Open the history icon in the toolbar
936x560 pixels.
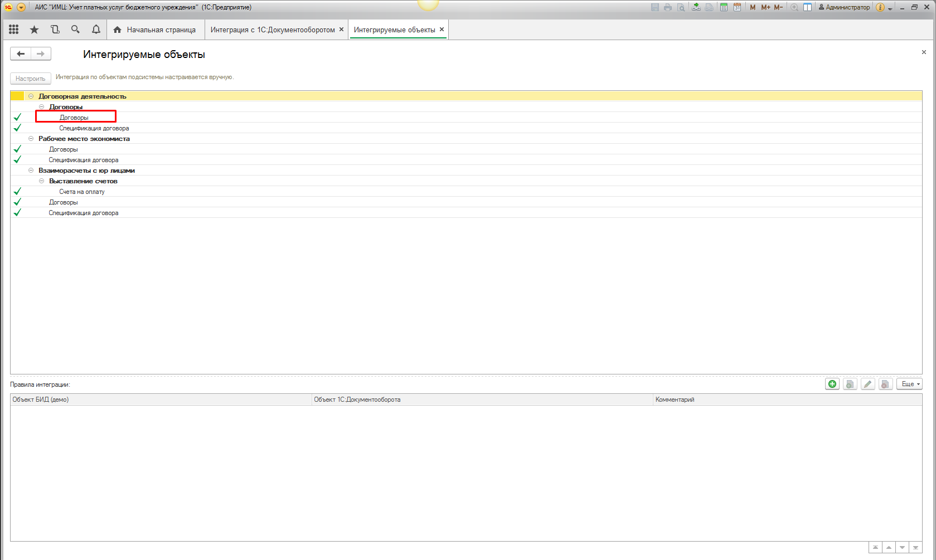click(55, 30)
